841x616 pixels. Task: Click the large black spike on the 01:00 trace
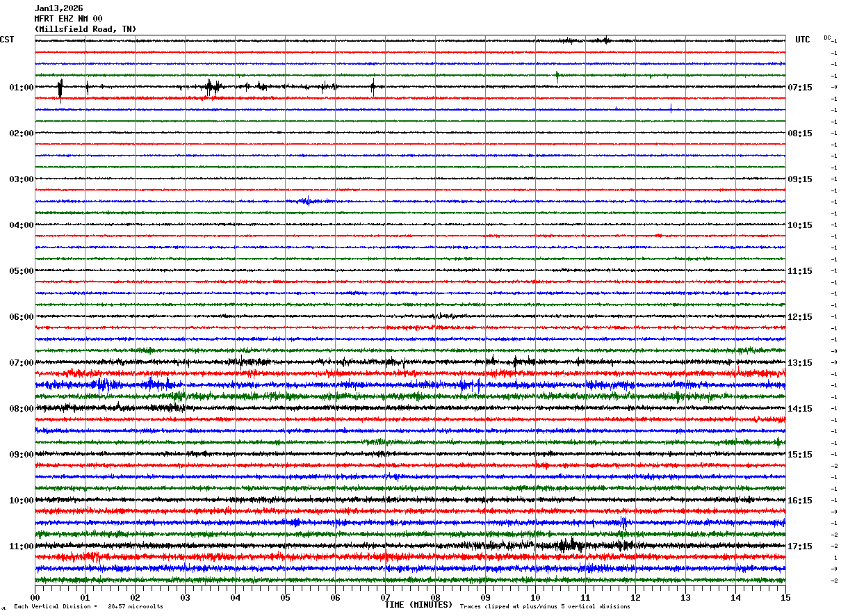(60, 88)
